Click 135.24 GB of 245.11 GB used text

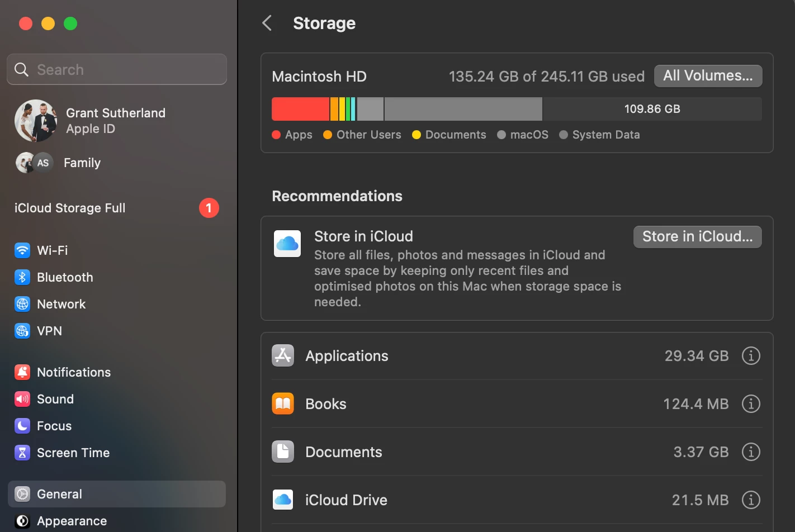tap(547, 77)
